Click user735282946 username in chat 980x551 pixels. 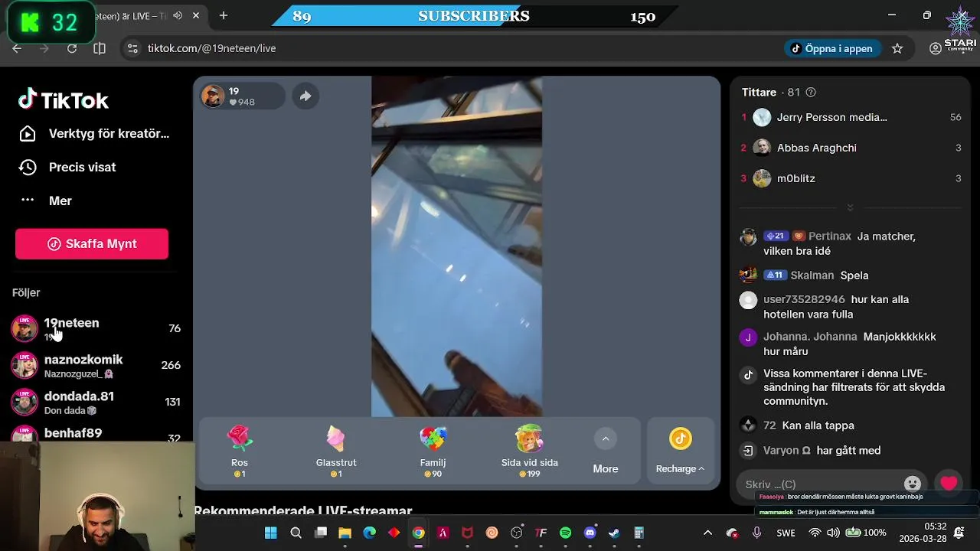click(804, 299)
